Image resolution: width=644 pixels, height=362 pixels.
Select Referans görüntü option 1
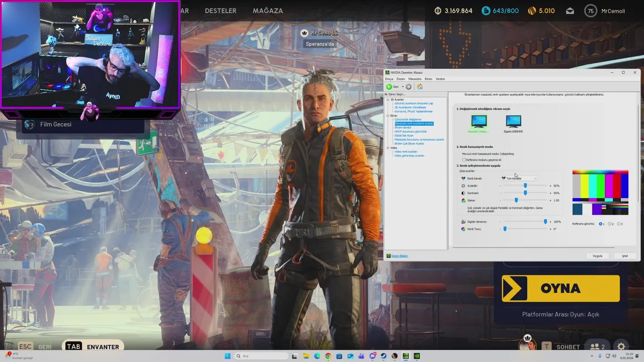tap(601, 224)
